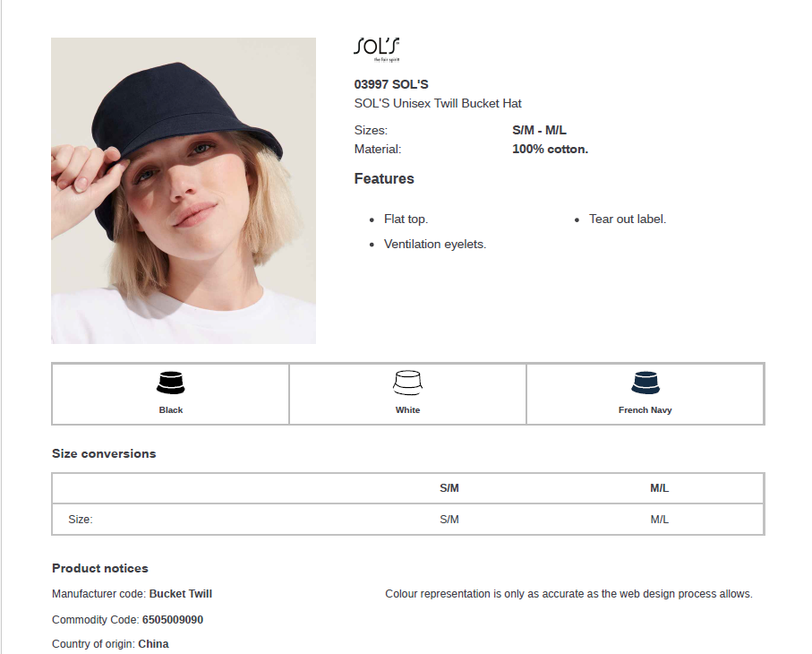Click the Bucket Twill manufacturer code
Viewport: 812px width, 654px height.
pyautogui.click(x=181, y=593)
